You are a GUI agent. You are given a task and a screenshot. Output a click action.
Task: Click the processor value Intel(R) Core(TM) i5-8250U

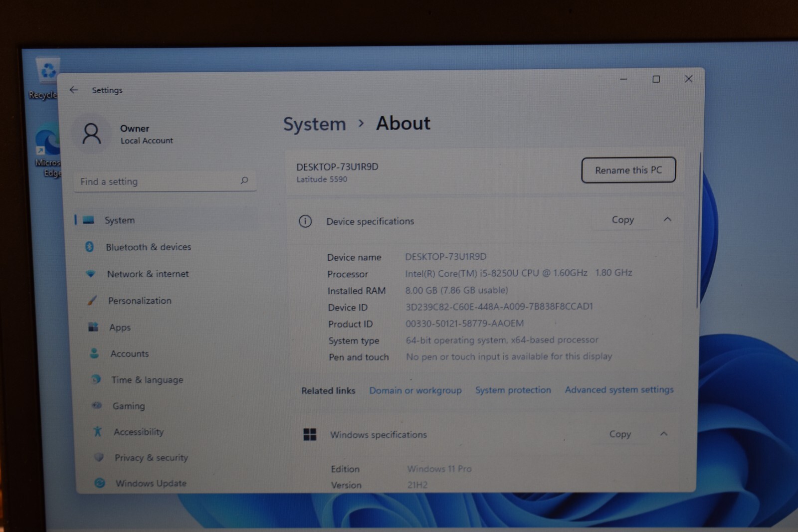click(519, 273)
